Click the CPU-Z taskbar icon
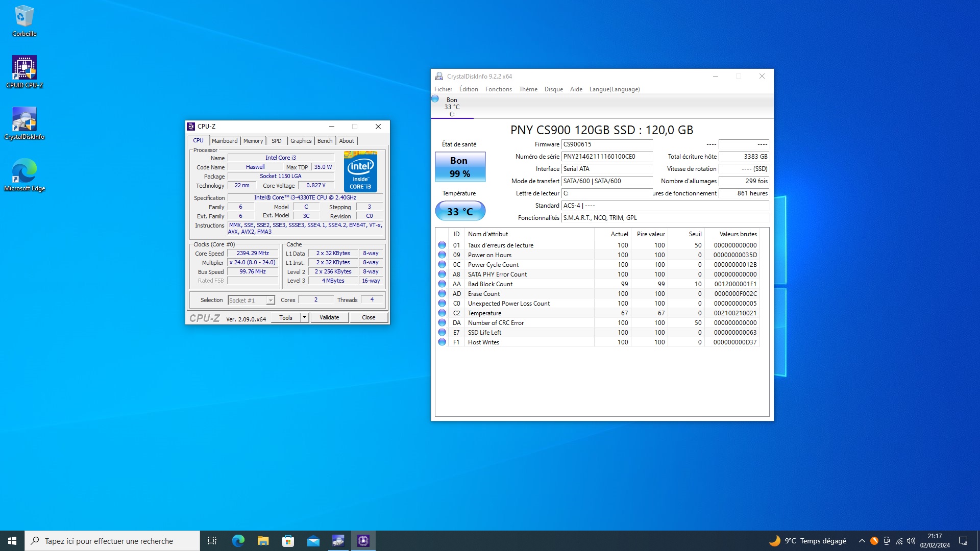The image size is (980, 551). point(363,541)
